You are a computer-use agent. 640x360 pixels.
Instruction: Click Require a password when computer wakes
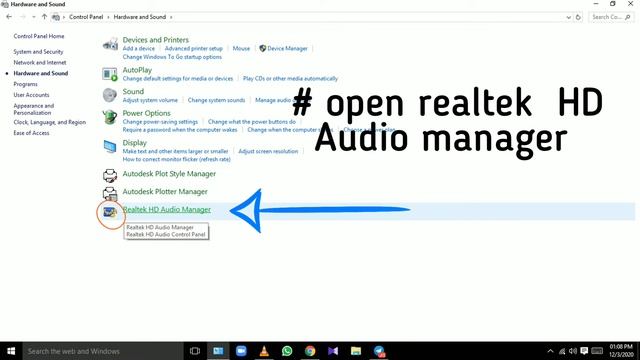[180, 130]
